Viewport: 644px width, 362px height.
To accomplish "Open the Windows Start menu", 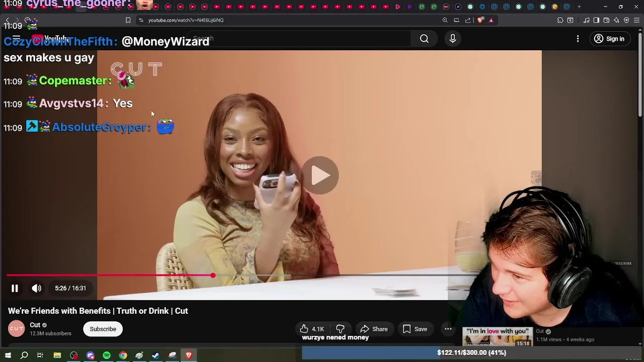I will pos(8,355).
